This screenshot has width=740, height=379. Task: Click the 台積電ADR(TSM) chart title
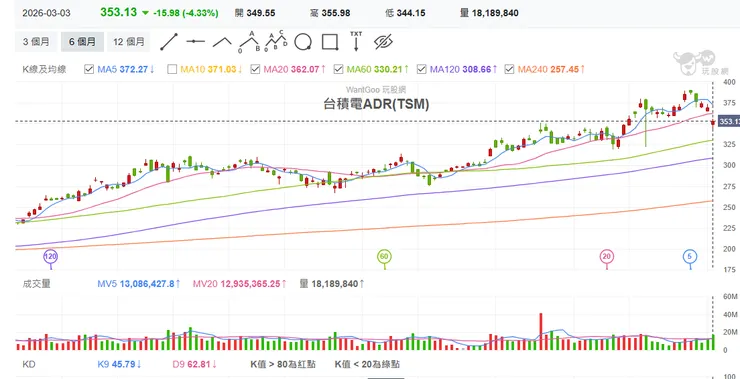point(376,105)
